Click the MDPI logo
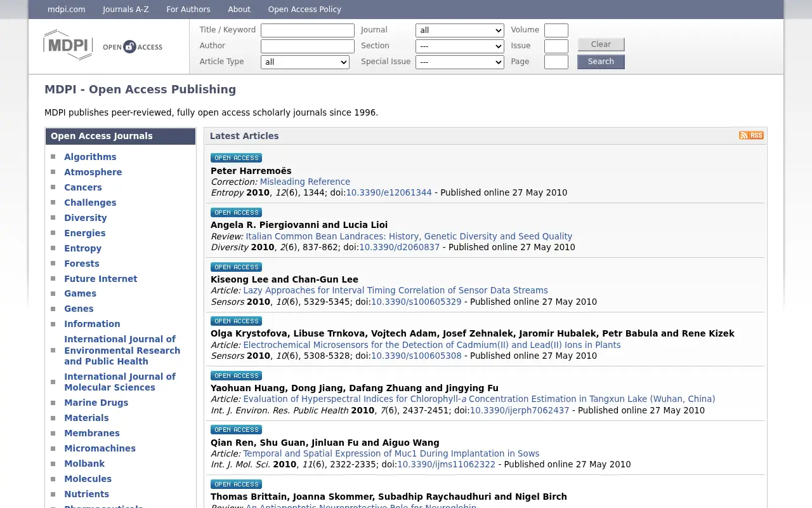 pos(68,45)
